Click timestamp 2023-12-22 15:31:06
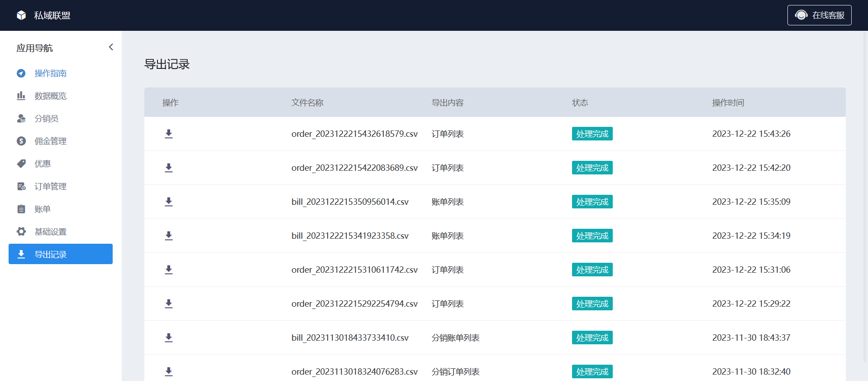 [751, 270]
